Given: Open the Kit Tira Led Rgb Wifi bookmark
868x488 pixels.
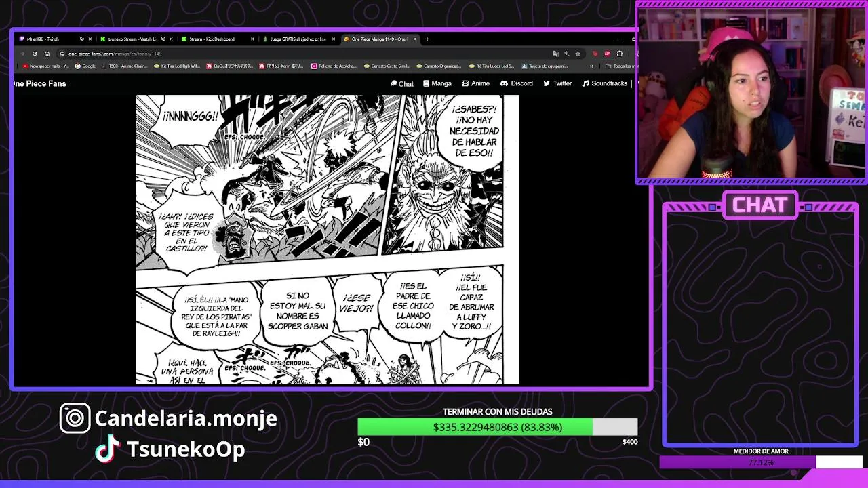Looking at the screenshot, I should (176, 66).
